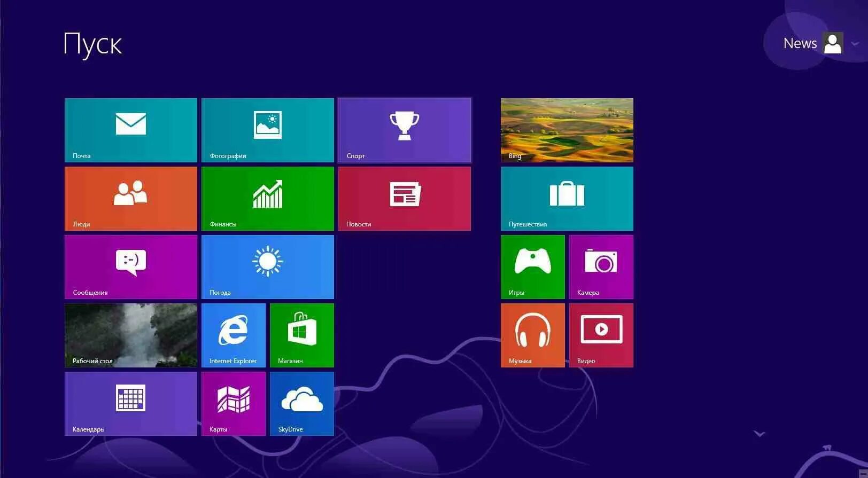This screenshot has height=478, width=868.
Task: Open the Магазин store tile
Action: pos(302,335)
